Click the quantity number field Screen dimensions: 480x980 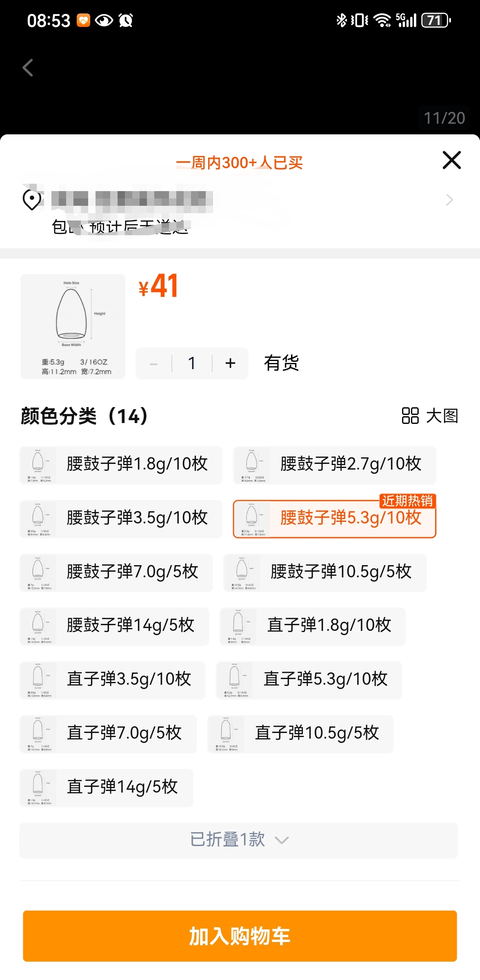(192, 363)
